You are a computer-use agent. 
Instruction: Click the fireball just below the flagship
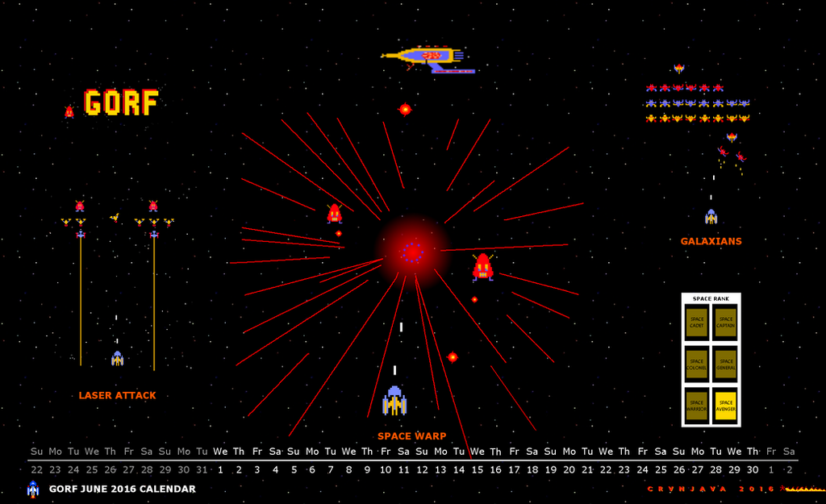[x=405, y=110]
